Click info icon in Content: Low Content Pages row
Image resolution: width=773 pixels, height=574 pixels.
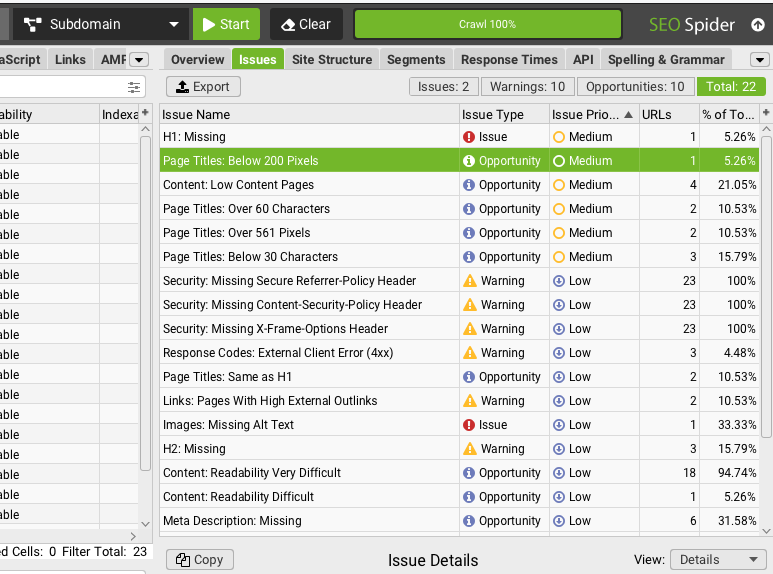click(x=469, y=185)
